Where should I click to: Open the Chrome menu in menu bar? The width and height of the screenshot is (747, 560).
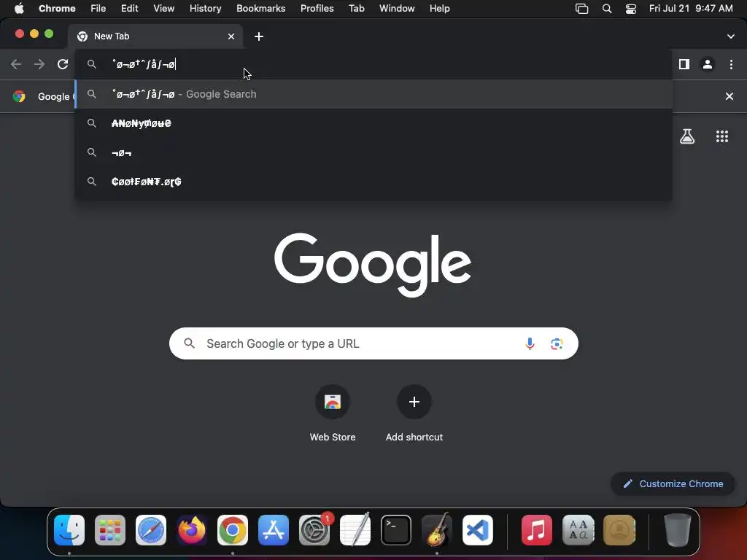(57, 9)
